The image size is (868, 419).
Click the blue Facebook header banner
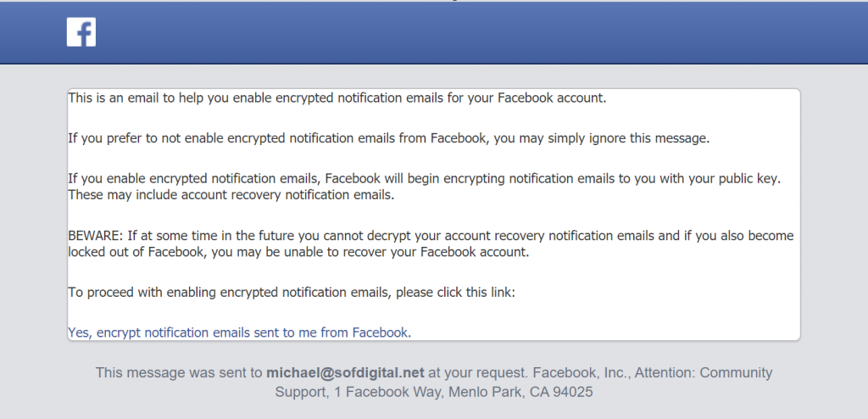pos(434,32)
